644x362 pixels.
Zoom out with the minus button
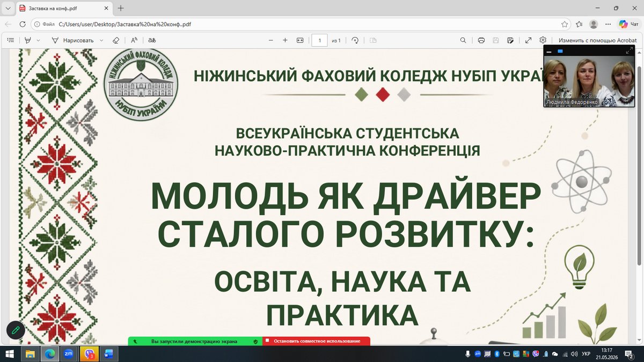[271, 40]
